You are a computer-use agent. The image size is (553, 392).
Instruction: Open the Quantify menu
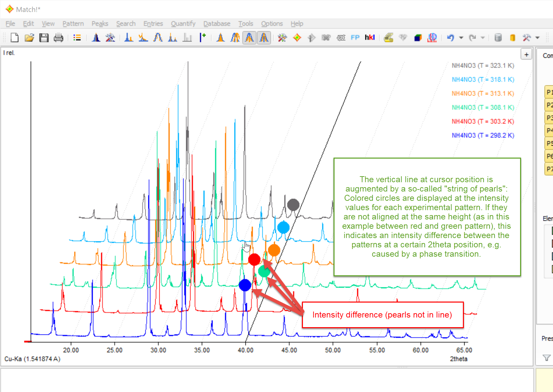183,24
